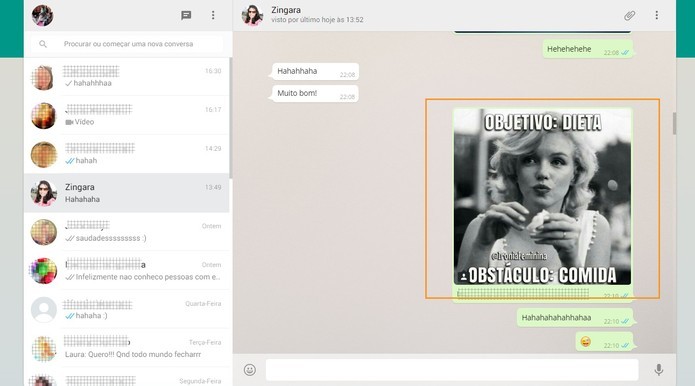Click 'visto por último hoje às 13:52' status
Viewport: 695px width, 386px height.
tap(317, 20)
